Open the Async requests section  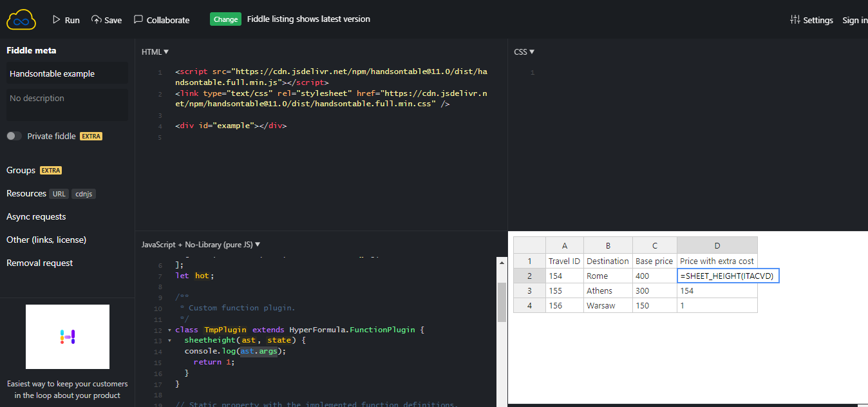[36, 216]
